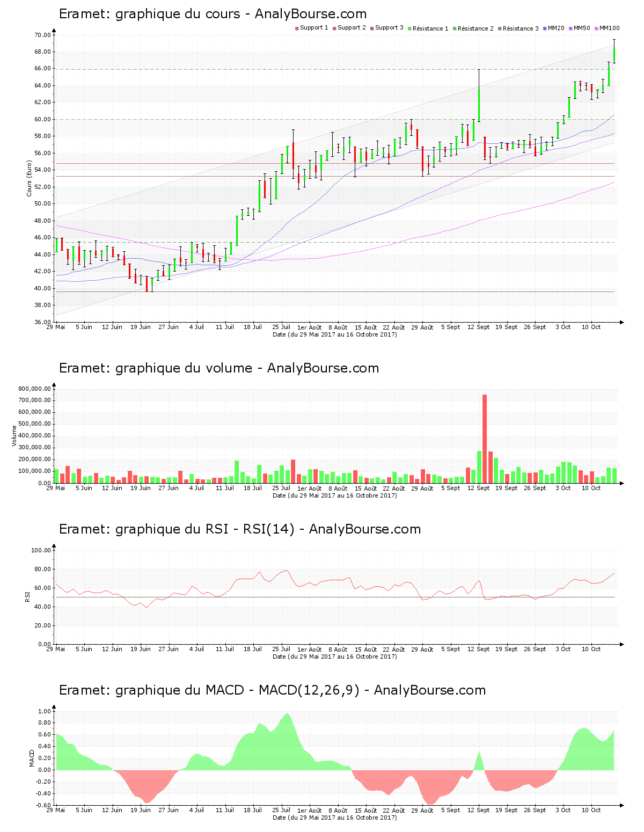Viewport: 644px width, 832px height.
Task: Click the MM20 legend color square
Action: click(x=545, y=28)
